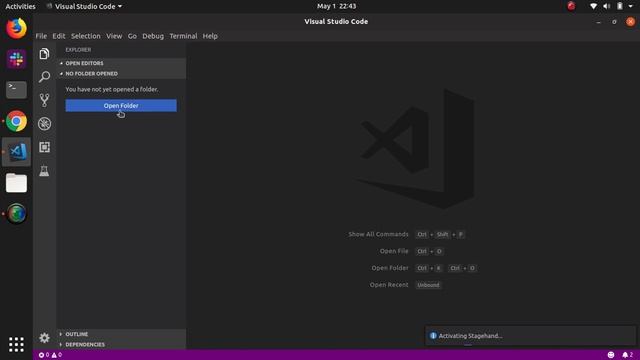
Task: Click 'You have not yet opened a folder' text
Action: (112, 89)
